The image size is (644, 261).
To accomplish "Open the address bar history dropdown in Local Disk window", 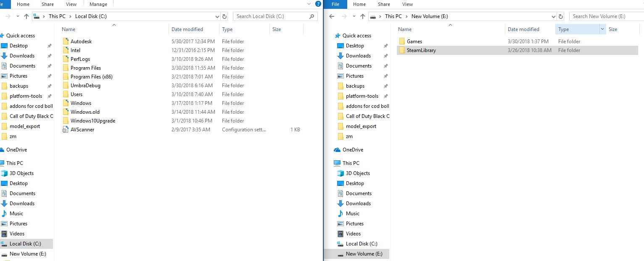I will [x=217, y=17].
